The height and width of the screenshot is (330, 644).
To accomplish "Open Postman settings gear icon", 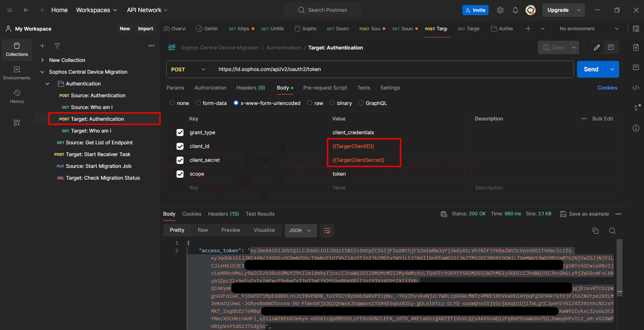I will point(500,10).
